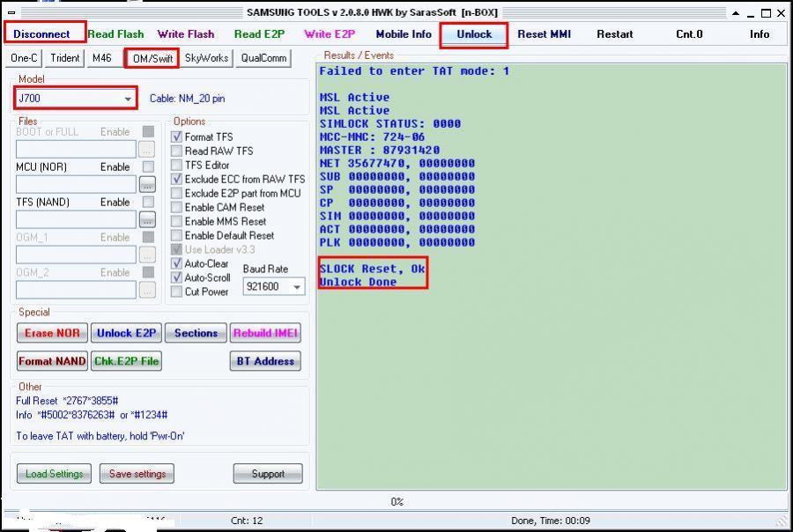
Task: Select Write E2P action
Action: click(x=330, y=33)
